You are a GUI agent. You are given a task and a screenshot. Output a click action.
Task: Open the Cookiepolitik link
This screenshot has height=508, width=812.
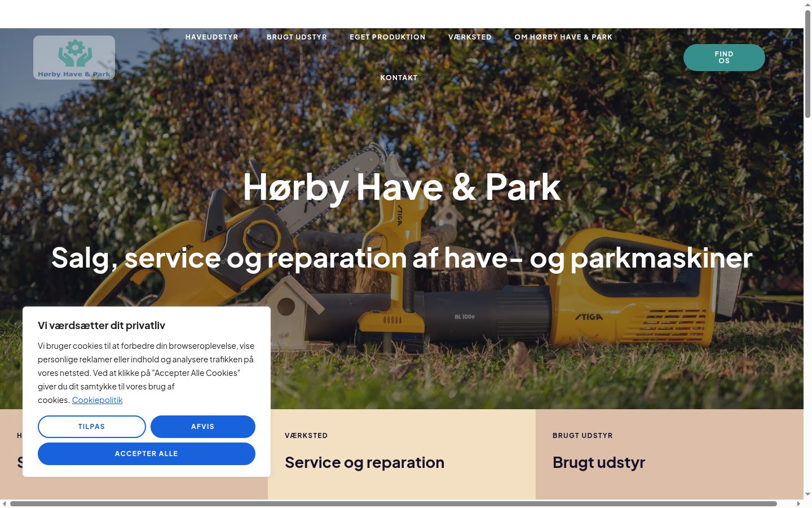point(97,400)
